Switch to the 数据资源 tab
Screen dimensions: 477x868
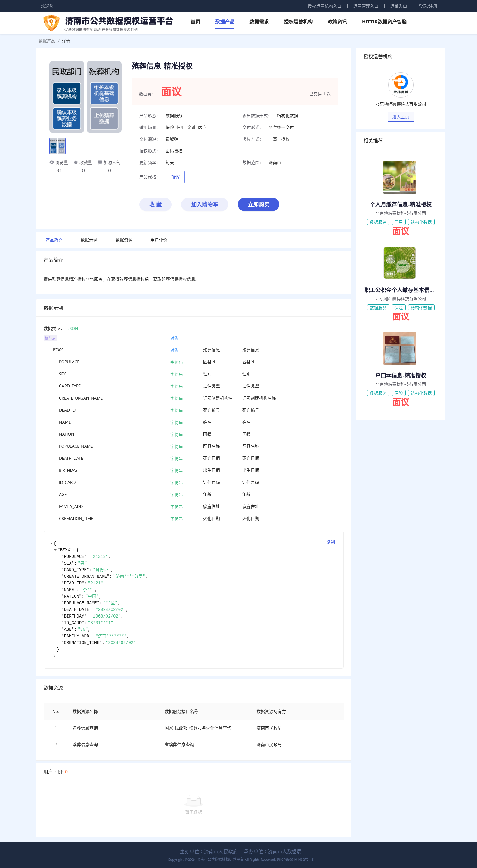tap(124, 240)
